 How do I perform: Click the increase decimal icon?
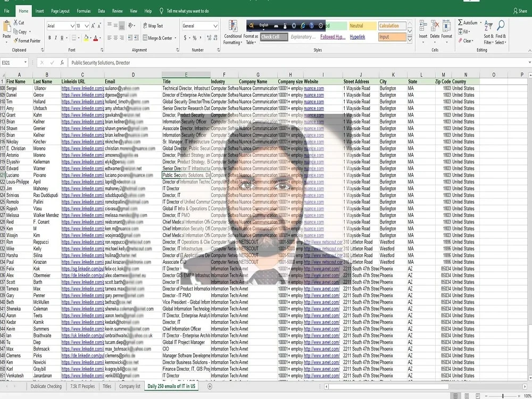click(x=209, y=38)
